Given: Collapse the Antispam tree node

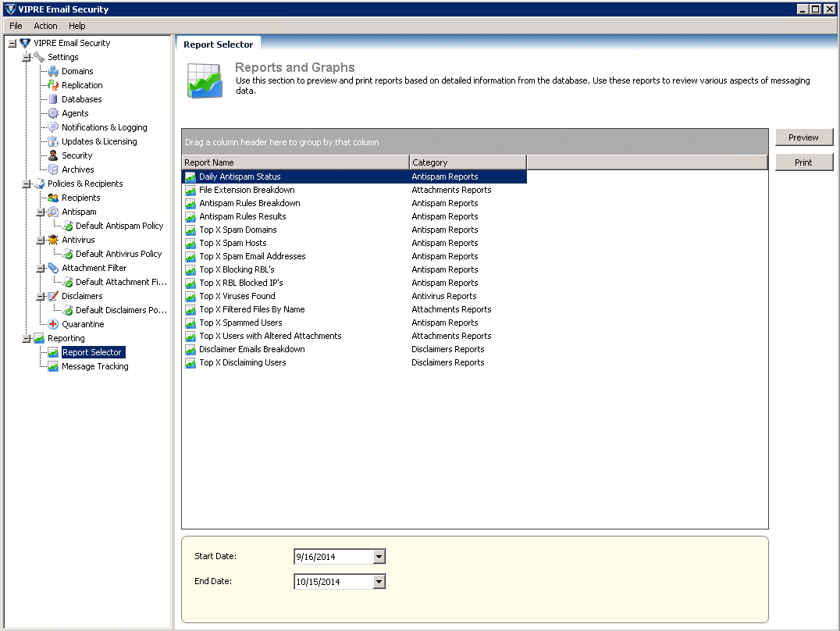Looking at the screenshot, I should [x=40, y=212].
